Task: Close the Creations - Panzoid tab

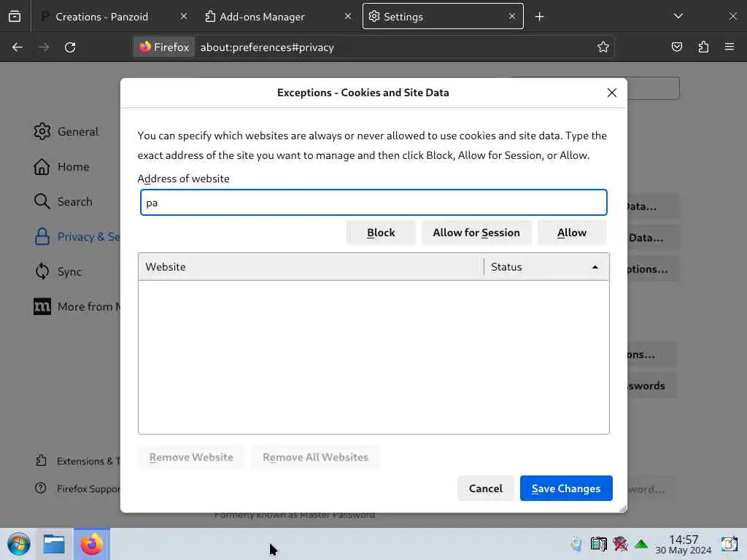Action: click(184, 17)
